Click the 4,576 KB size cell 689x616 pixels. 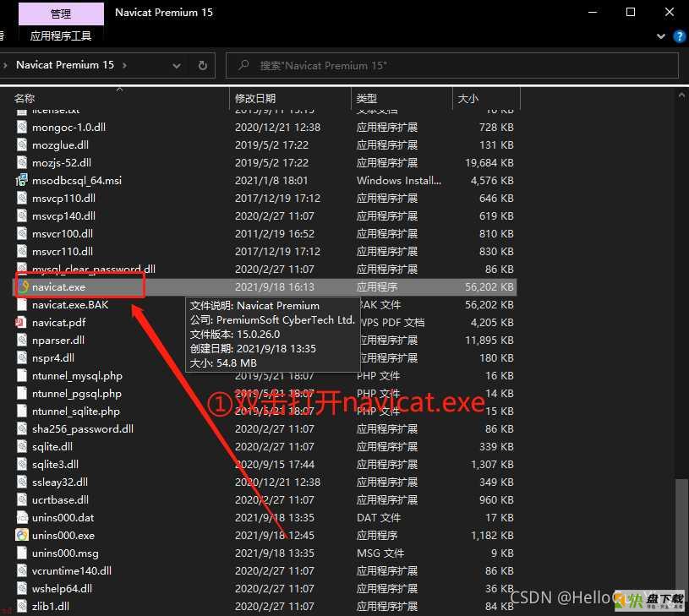(x=492, y=181)
